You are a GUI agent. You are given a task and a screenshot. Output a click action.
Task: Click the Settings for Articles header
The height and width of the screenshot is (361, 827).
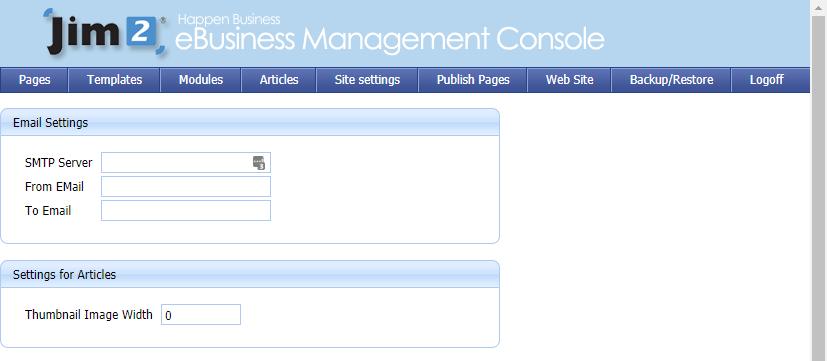tap(249, 274)
